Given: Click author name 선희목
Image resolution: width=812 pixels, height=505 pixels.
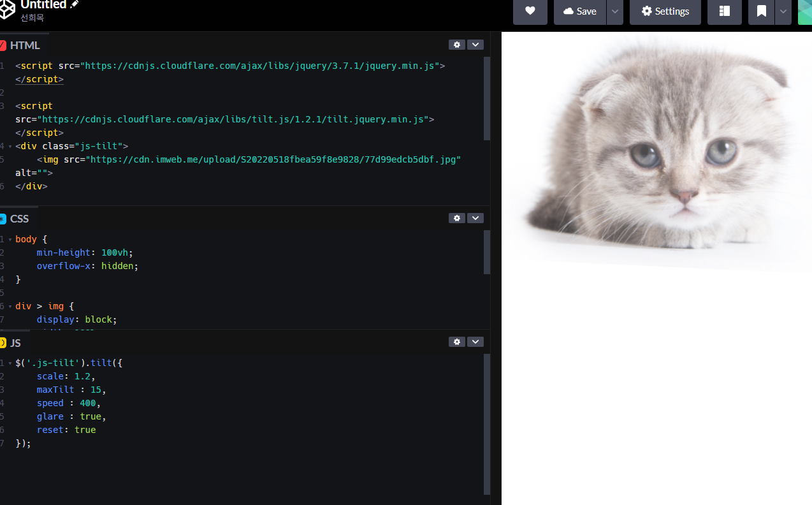Looking at the screenshot, I should (32, 18).
